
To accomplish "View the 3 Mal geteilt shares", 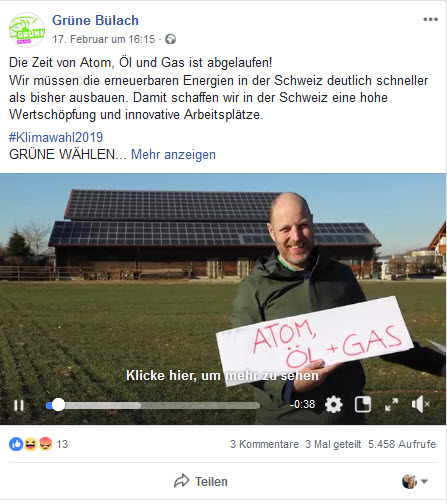I will [x=333, y=444].
